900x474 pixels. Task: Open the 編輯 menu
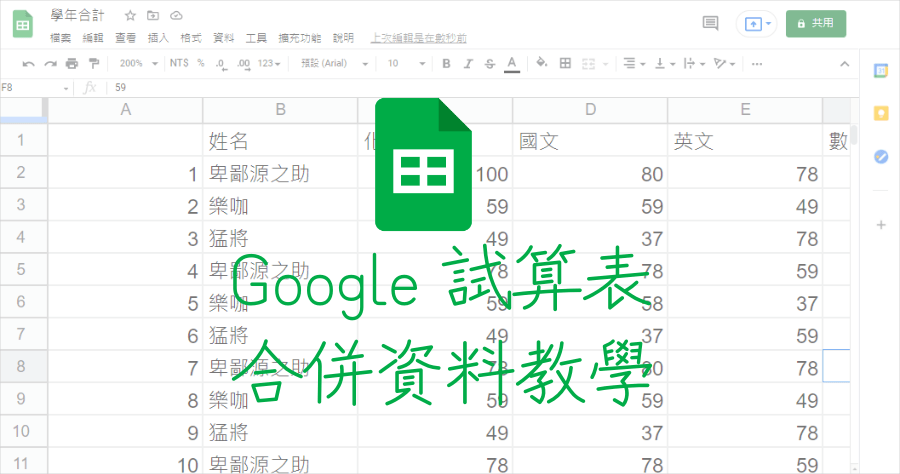(x=93, y=38)
